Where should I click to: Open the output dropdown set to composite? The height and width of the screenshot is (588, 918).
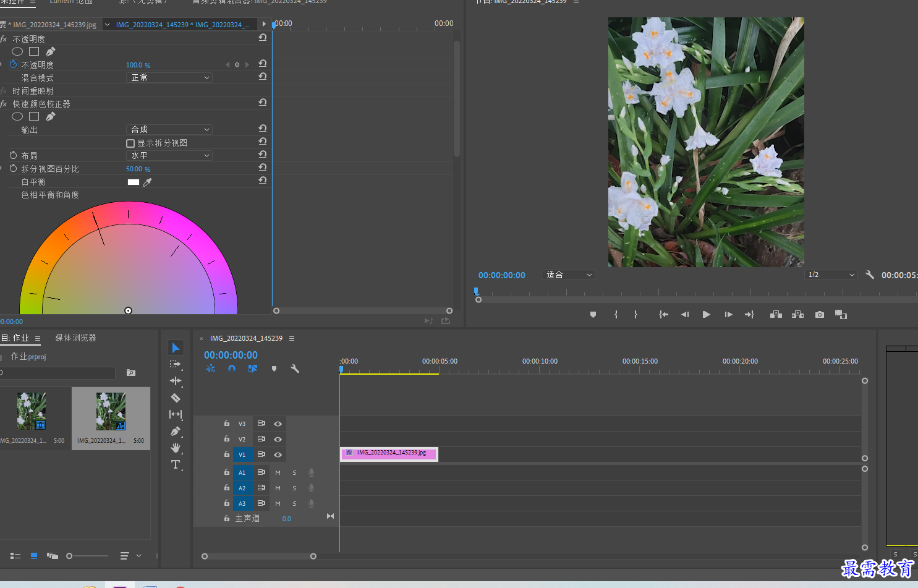tap(169, 129)
